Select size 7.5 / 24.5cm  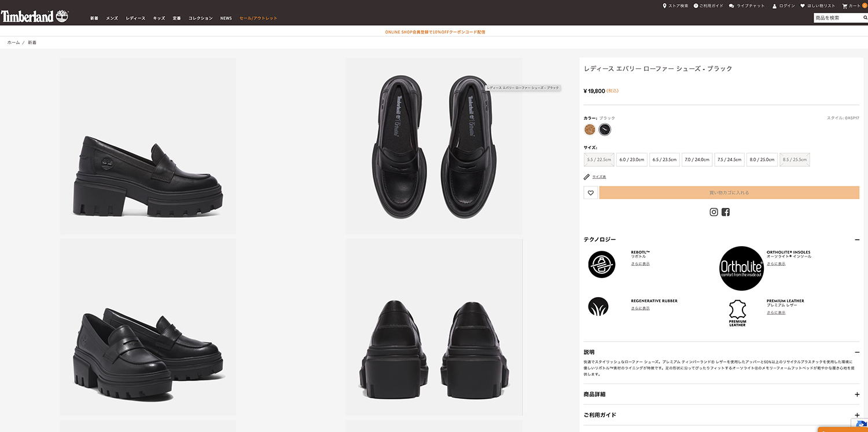pos(729,159)
